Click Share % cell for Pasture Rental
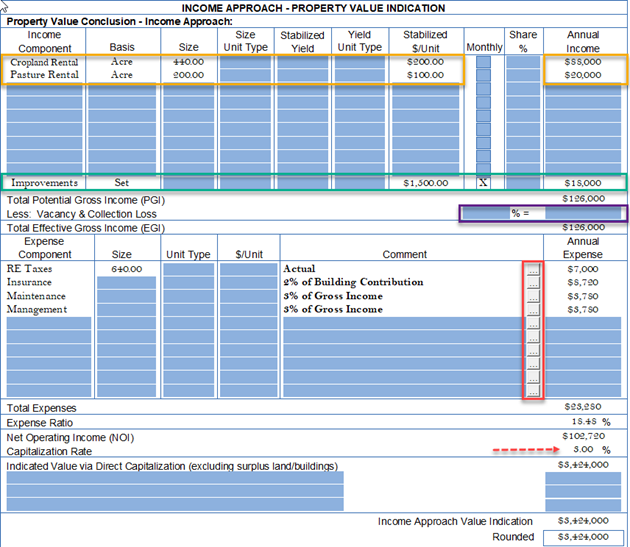This screenshot has width=630, height=547. pos(522,75)
